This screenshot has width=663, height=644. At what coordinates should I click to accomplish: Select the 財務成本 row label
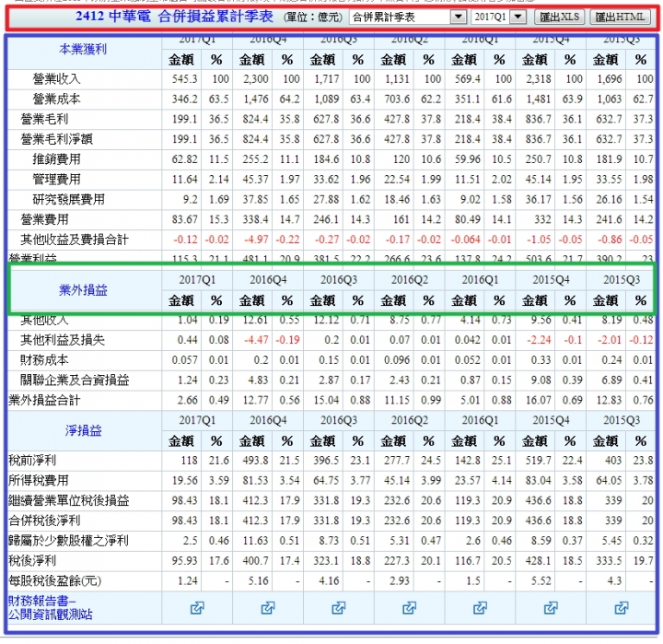(44, 360)
